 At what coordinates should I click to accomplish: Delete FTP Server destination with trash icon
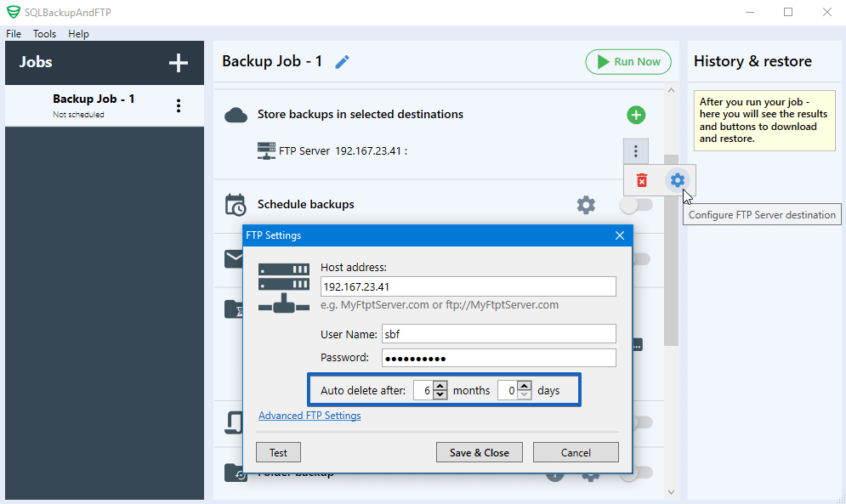[642, 180]
